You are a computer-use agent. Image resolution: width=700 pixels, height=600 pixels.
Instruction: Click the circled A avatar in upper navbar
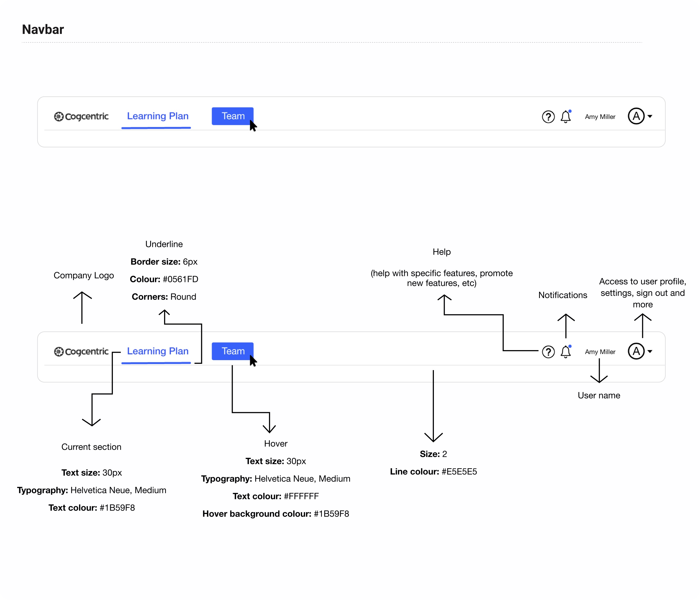(x=636, y=116)
